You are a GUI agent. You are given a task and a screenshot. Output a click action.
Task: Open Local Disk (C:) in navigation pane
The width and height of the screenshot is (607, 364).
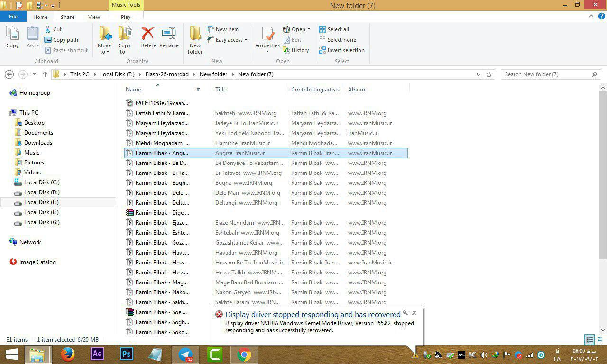tap(42, 182)
